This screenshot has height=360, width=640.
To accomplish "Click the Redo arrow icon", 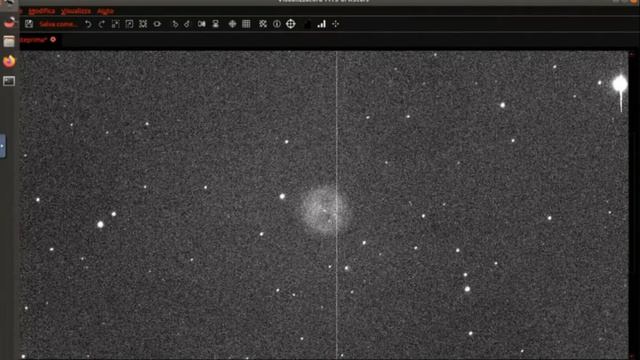I will click(x=102, y=24).
